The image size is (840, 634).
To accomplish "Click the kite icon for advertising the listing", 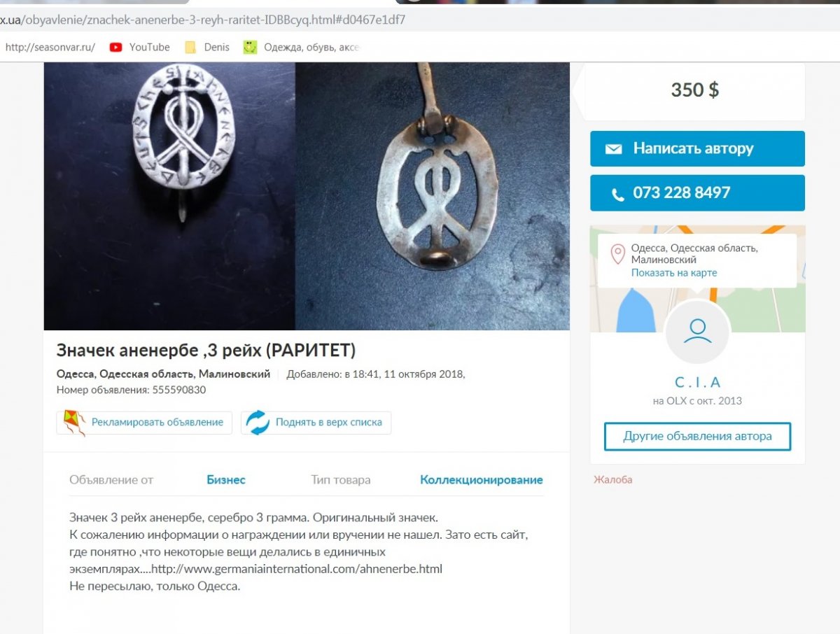I will [75, 423].
